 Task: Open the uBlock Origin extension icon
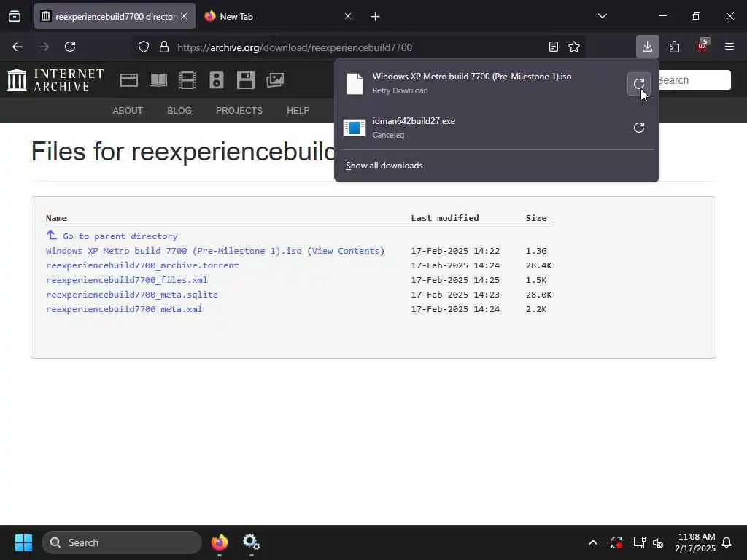702,46
